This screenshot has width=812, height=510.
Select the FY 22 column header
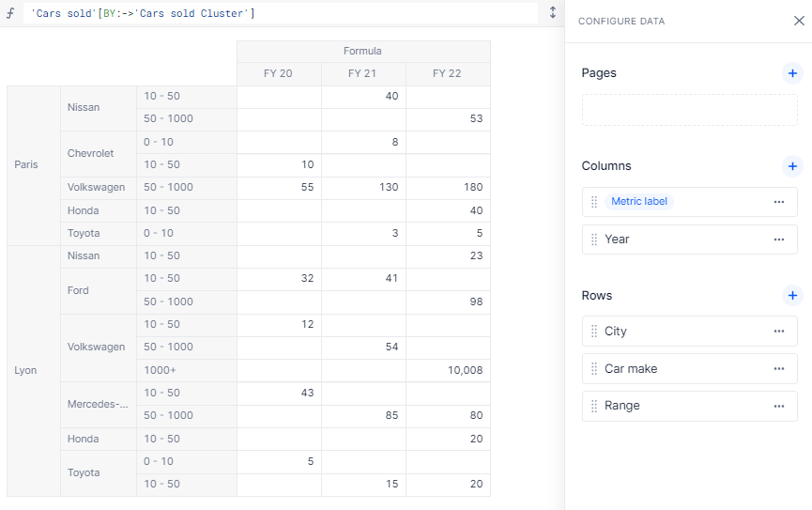448,73
